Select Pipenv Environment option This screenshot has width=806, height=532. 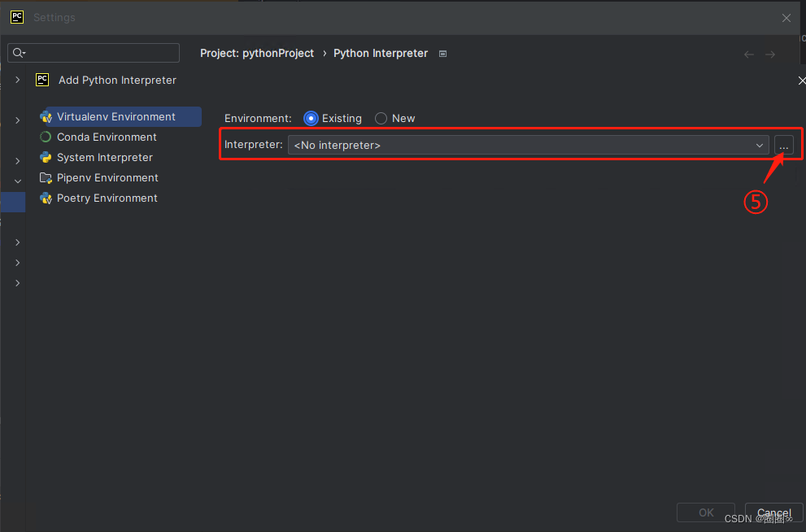coord(107,178)
